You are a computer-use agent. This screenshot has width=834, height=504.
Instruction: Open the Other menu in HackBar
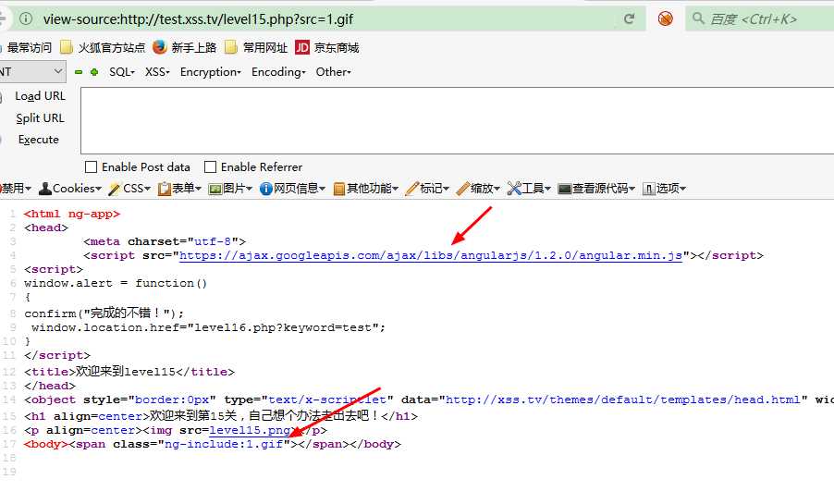point(334,72)
